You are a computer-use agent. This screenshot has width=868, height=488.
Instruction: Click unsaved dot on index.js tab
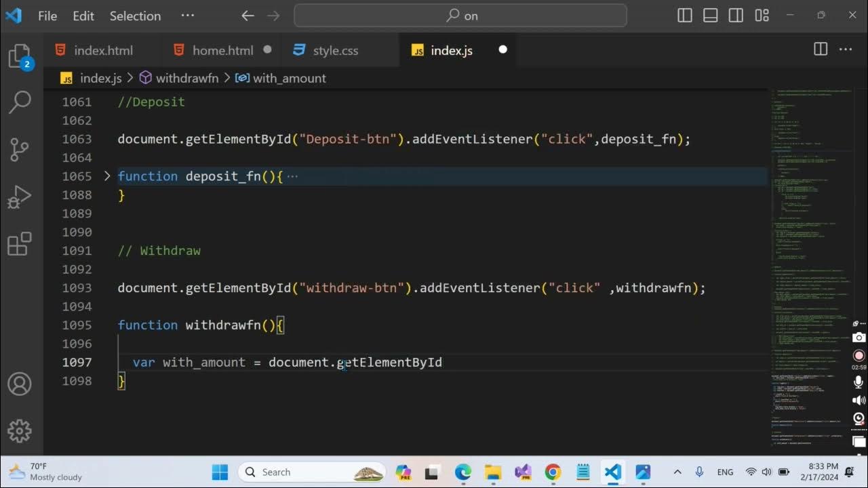pos(502,49)
